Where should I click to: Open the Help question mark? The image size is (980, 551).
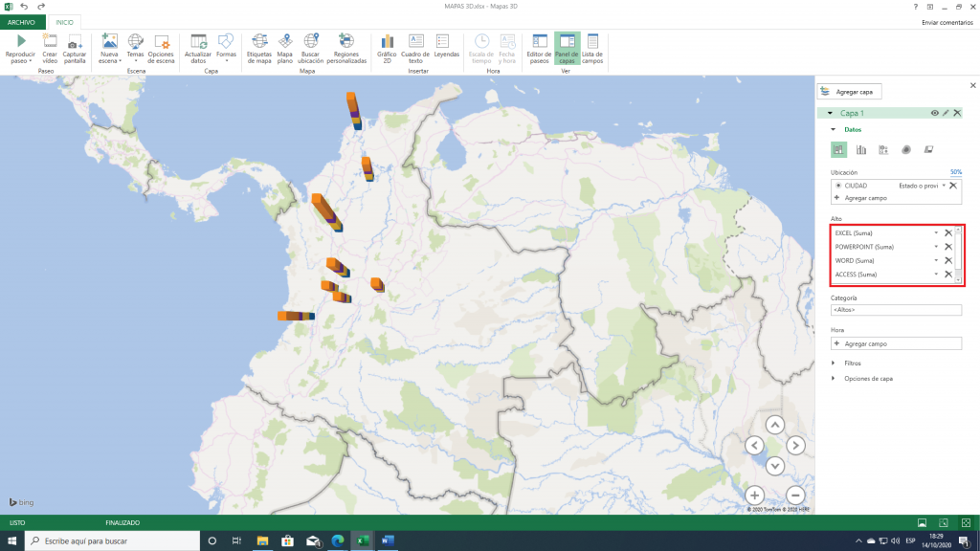coord(916,7)
